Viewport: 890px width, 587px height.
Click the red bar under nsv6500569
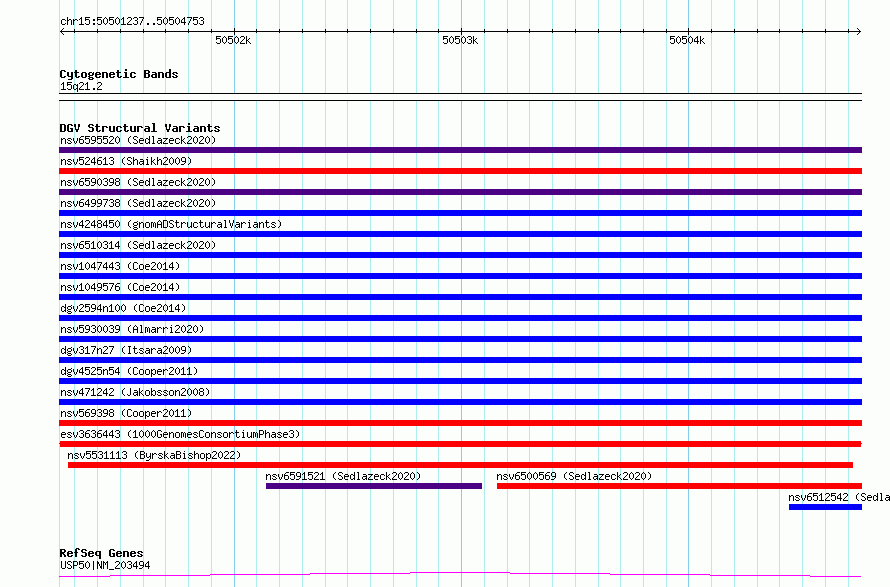tap(678, 486)
